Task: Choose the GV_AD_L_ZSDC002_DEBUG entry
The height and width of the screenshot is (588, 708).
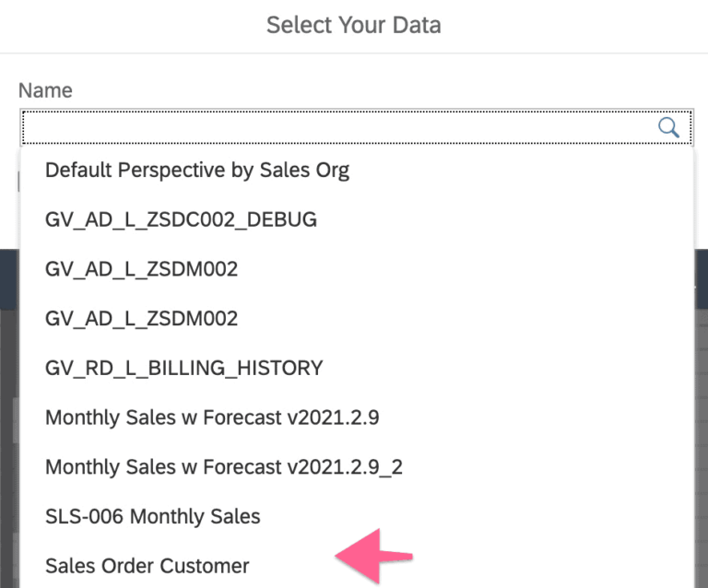Action: pyautogui.click(x=181, y=219)
